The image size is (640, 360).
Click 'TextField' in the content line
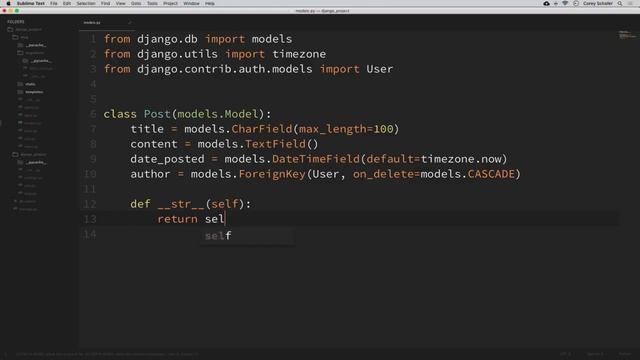(x=275, y=144)
